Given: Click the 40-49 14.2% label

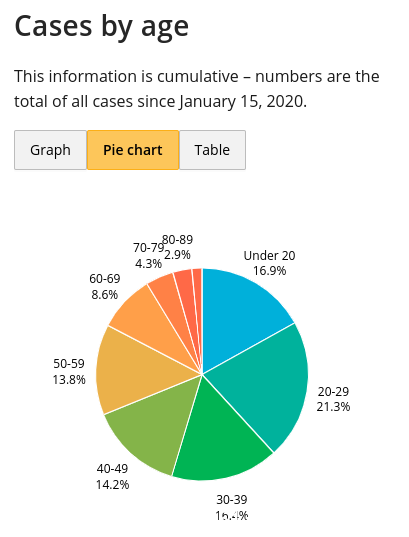Looking at the screenshot, I should [112, 476].
